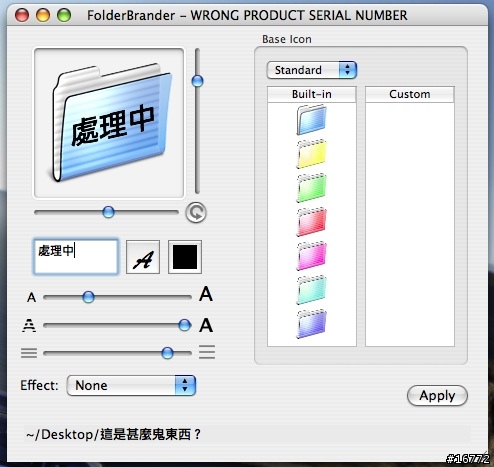Click the horizontal slider below the preview
This screenshot has width=494, height=467.
(x=107, y=212)
